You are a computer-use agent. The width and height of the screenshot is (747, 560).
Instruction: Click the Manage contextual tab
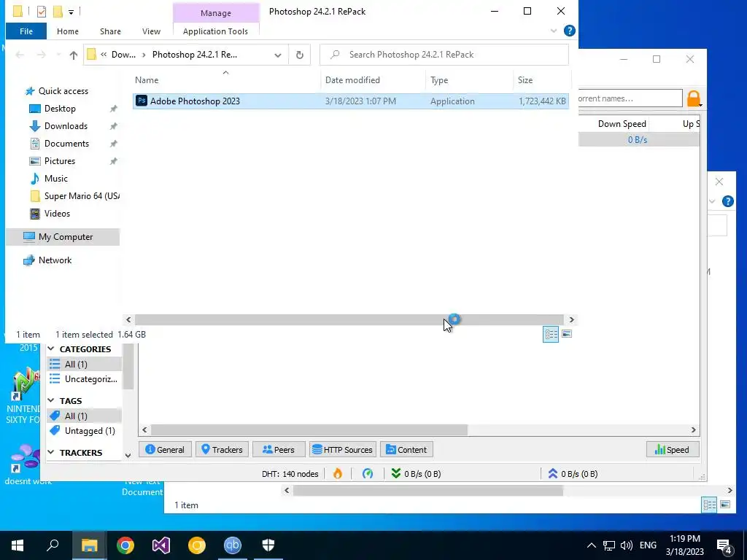pyautogui.click(x=216, y=13)
